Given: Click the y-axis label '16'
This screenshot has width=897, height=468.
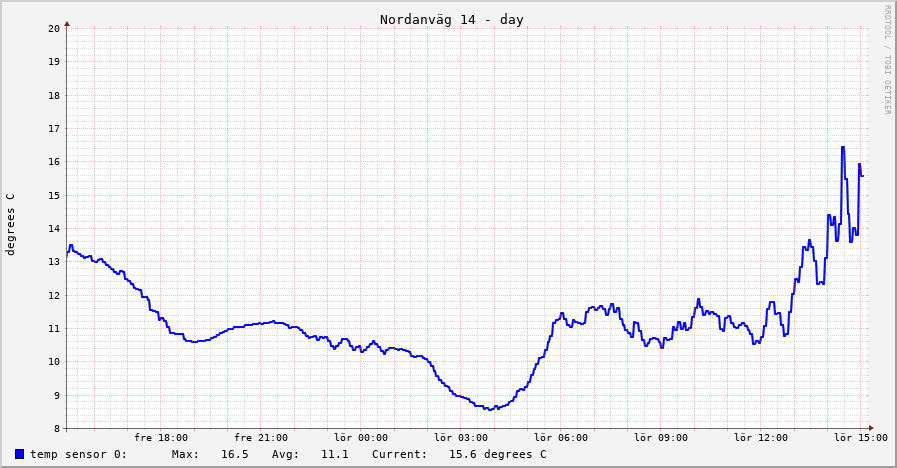Looking at the screenshot, I should click(54, 162).
